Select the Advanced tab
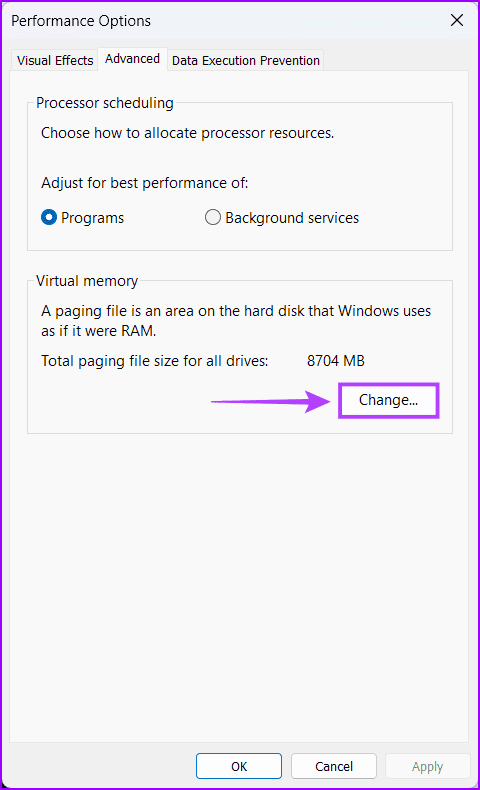 pyautogui.click(x=132, y=59)
